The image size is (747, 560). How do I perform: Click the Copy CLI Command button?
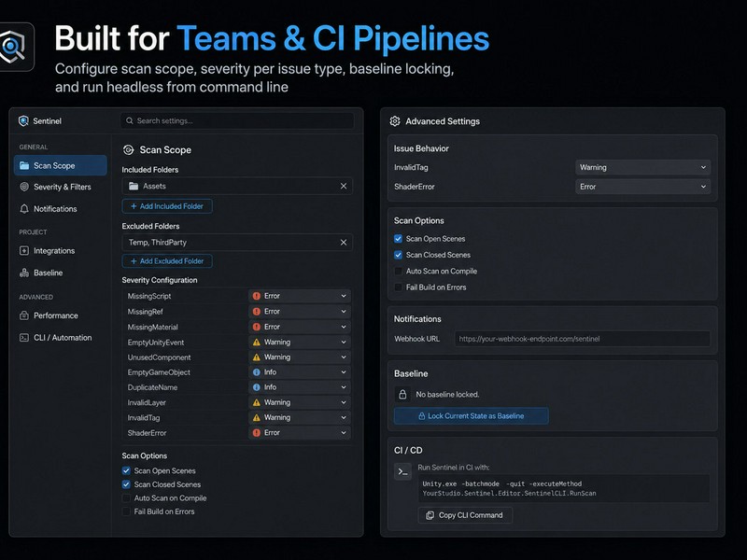(x=465, y=515)
